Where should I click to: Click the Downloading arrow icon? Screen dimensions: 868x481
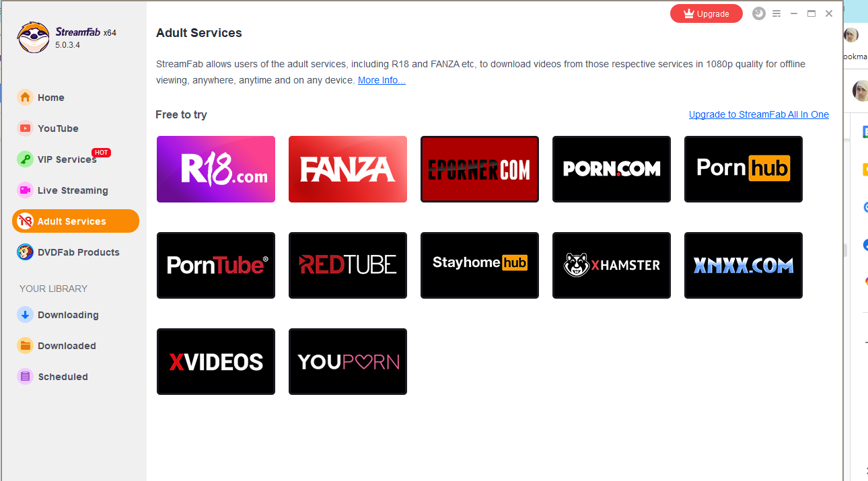tap(25, 315)
